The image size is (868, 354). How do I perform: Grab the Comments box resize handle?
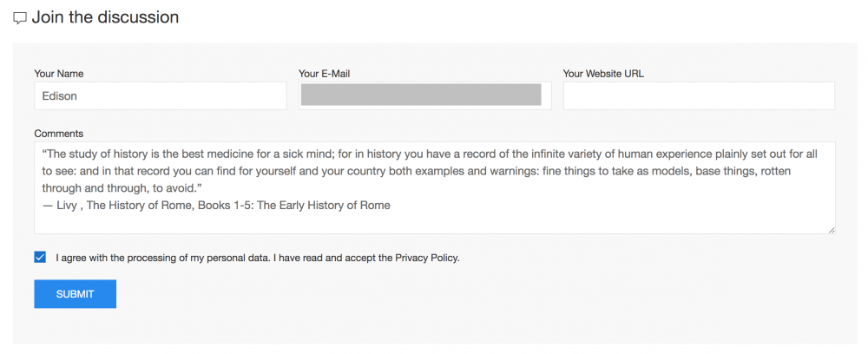(832, 230)
